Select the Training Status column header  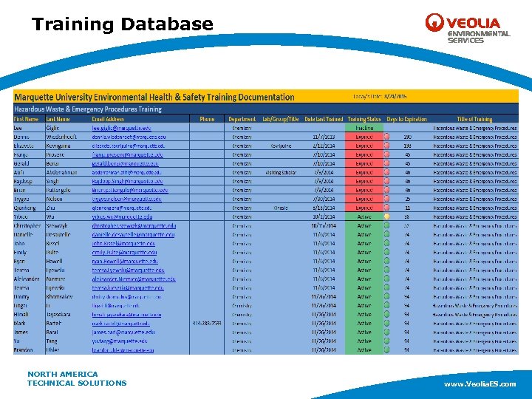364,119
